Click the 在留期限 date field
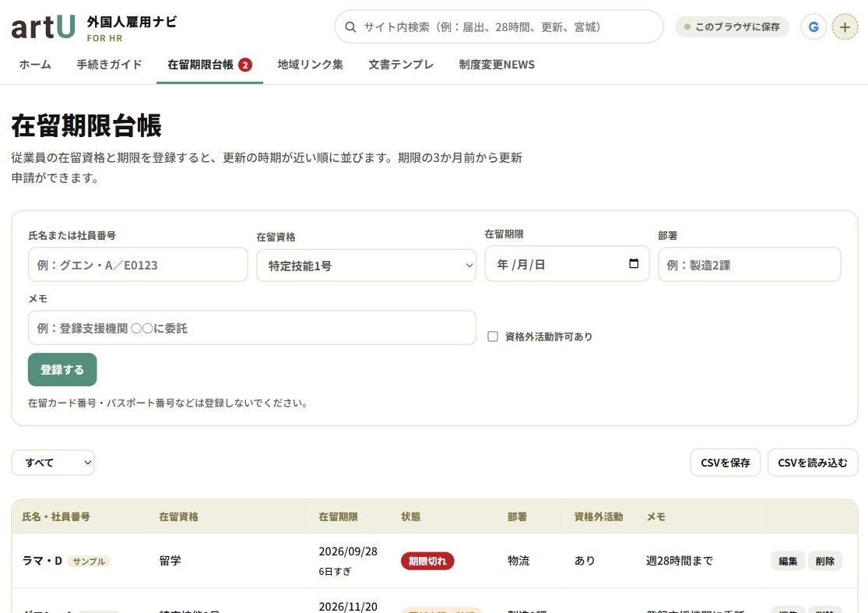868x613 pixels. 567,263
